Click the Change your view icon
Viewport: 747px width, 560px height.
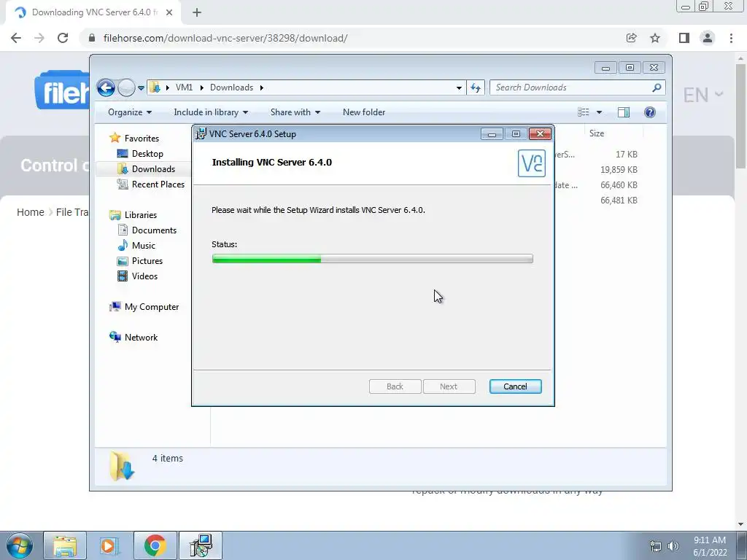[584, 112]
